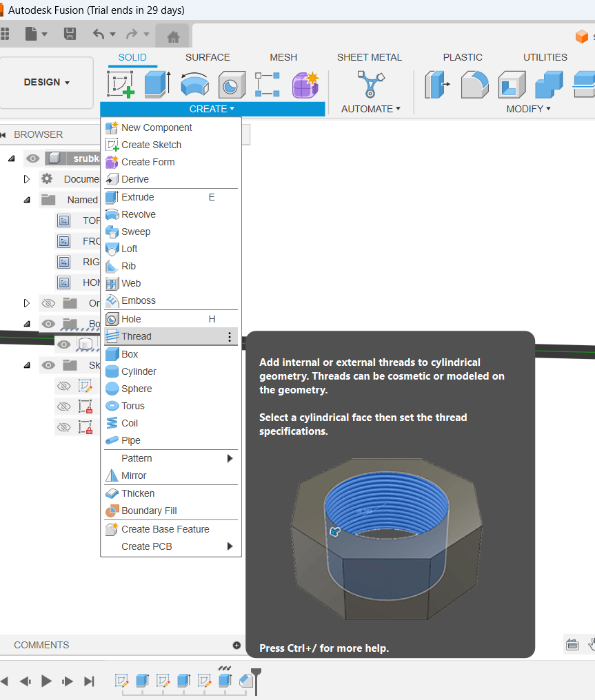595x700 pixels.
Task: Select Coil in the Create menu
Action: (170, 423)
